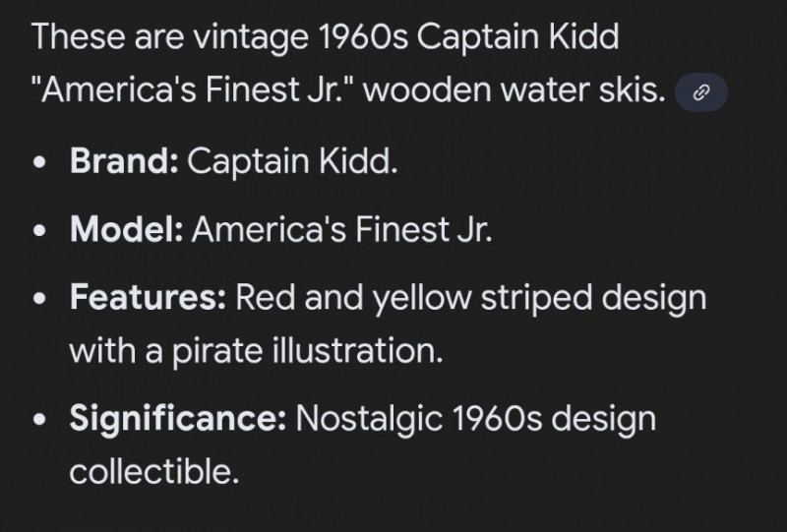Click the bullet dot before Significance
This screenshot has height=532, width=787.
click(40, 421)
